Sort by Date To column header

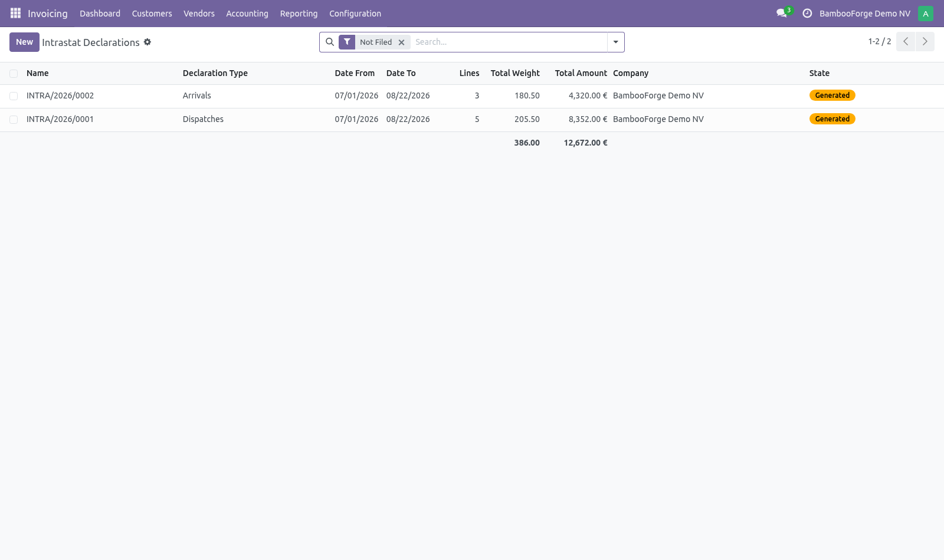pyautogui.click(x=401, y=73)
